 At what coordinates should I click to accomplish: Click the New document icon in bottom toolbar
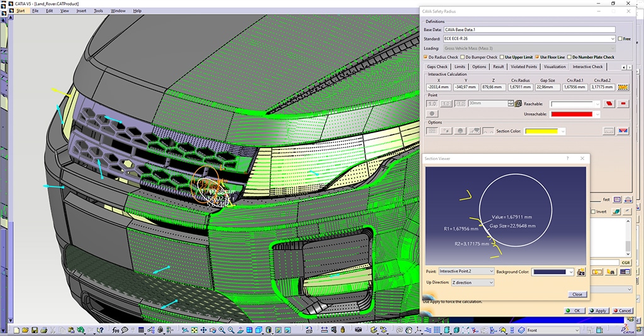[x=16, y=330]
